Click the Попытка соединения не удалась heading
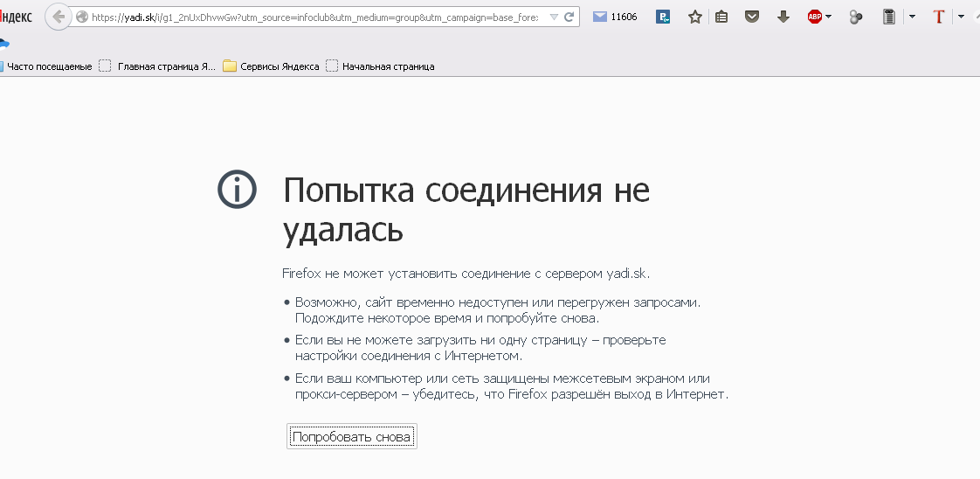Image resolution: width=980 pixels, height=479 pixels. click(x=466, y=210)
